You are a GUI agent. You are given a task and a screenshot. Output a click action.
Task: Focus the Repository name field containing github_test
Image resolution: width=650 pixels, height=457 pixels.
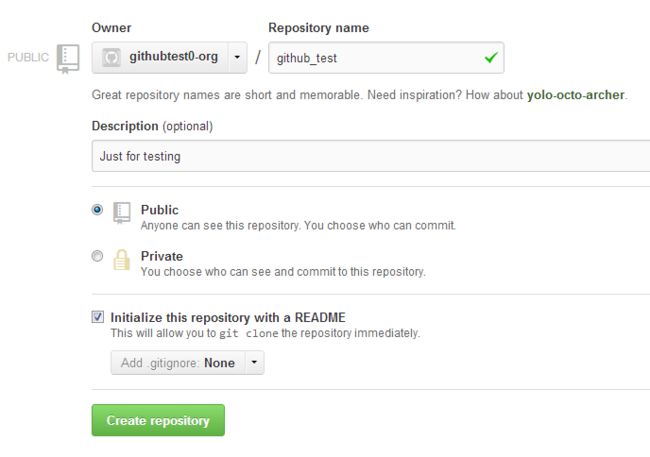coord(386,58)
